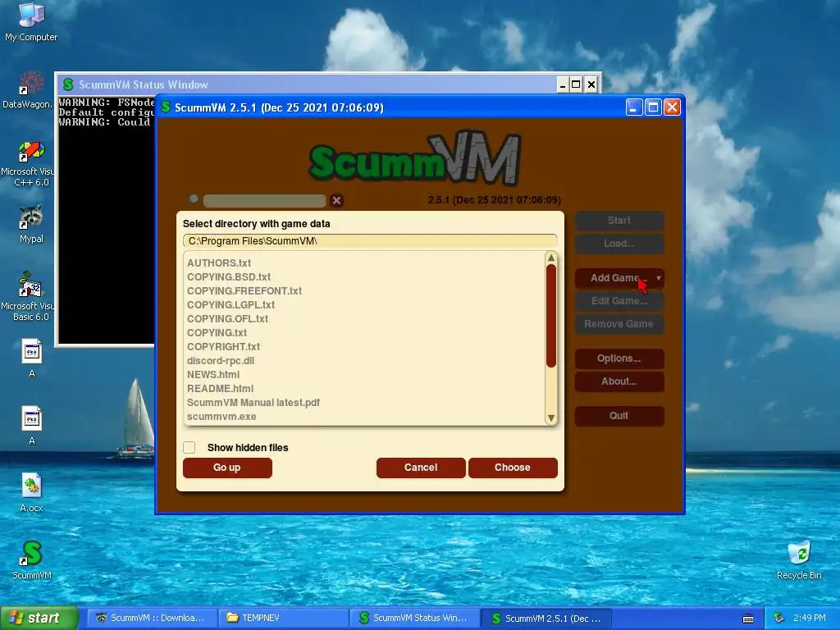
Task: Click Choose to confirm directory
Action: [513, 468]
